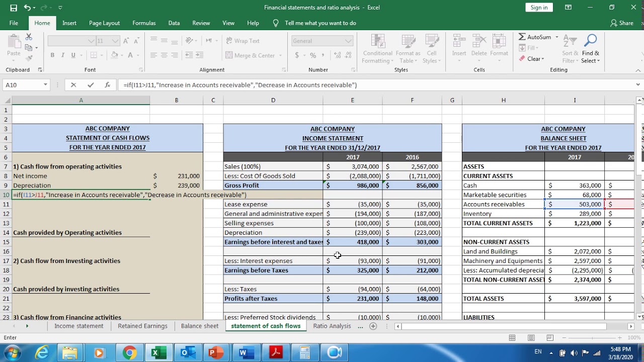This screenshot has width=644, height=362.
Task: Expand the font size dropdown
Action: tap(115, 41)
